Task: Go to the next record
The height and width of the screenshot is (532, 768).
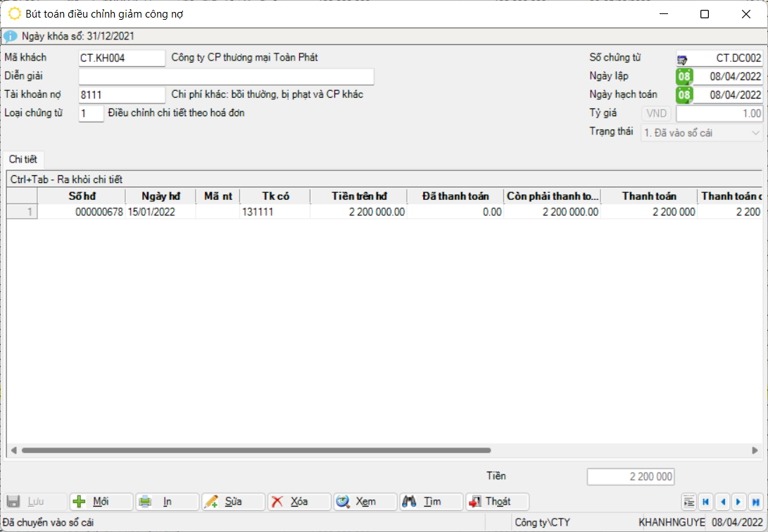Action: pos(738,502)
